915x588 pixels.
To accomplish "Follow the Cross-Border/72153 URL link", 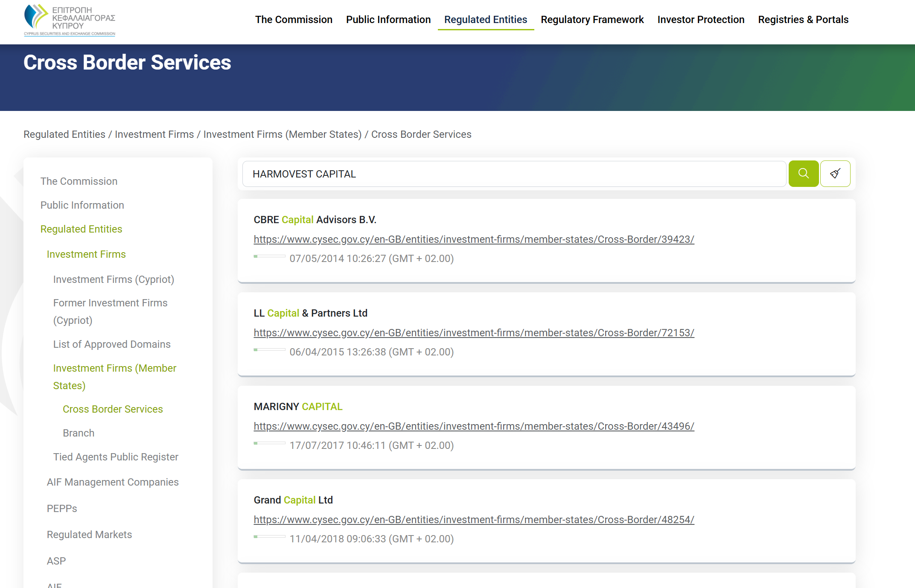I will tap(474, 333).
